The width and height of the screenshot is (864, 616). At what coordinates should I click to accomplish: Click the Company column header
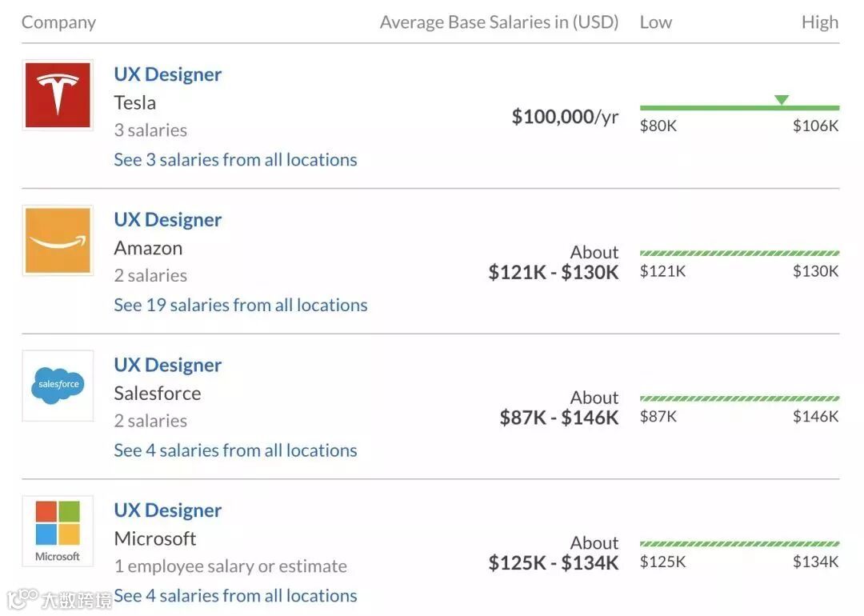58,22
